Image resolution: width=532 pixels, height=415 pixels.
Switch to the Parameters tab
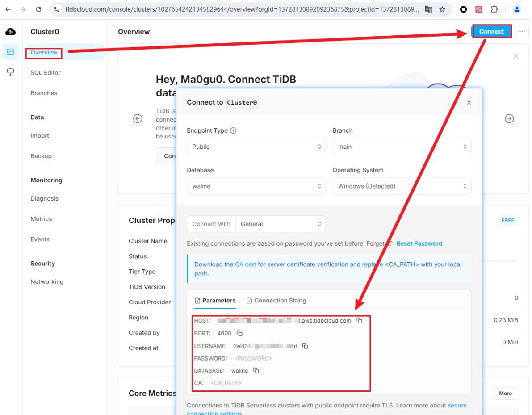pyautogui.click(x=215, y=300)
